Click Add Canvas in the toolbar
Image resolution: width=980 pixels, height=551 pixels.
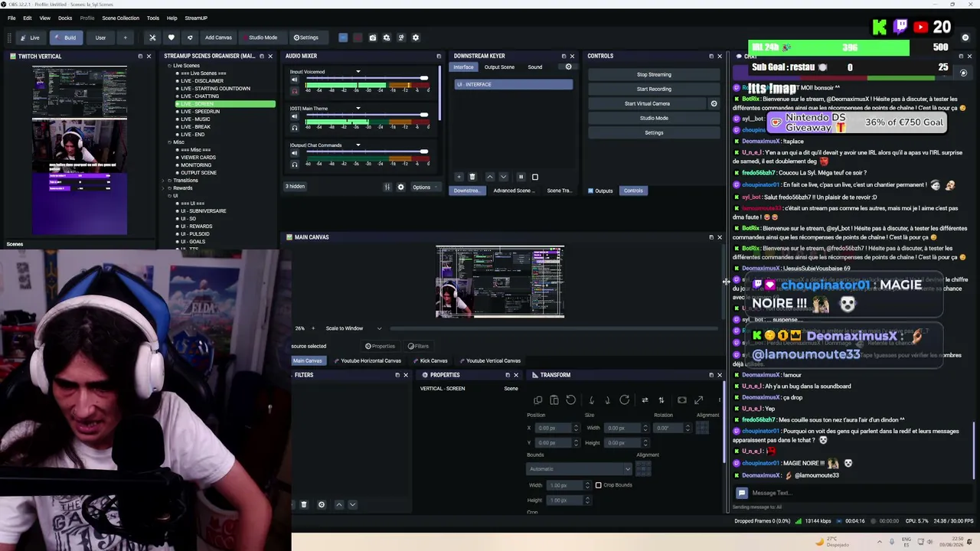[218, 37]
